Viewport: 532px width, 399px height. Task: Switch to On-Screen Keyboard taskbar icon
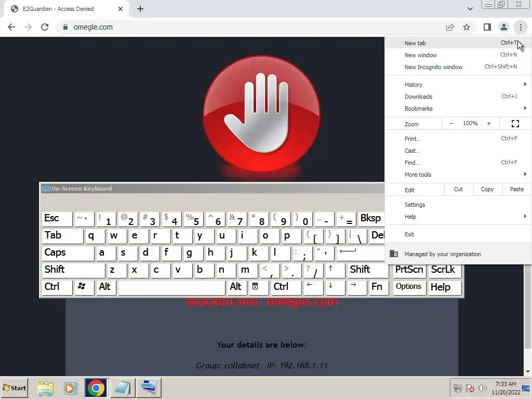pyautogui.click(x=149, y=388)
